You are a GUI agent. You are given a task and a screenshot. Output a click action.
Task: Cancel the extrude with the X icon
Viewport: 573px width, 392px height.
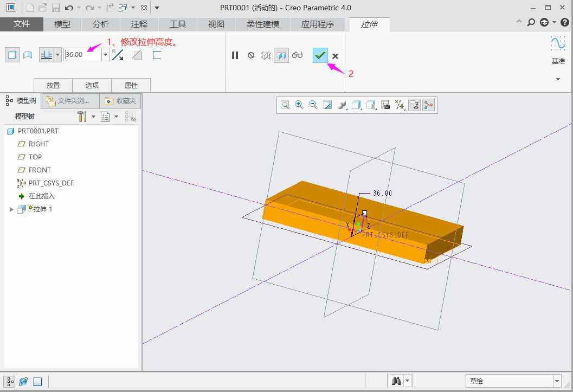pyautogui.click(x=335, y=56)
